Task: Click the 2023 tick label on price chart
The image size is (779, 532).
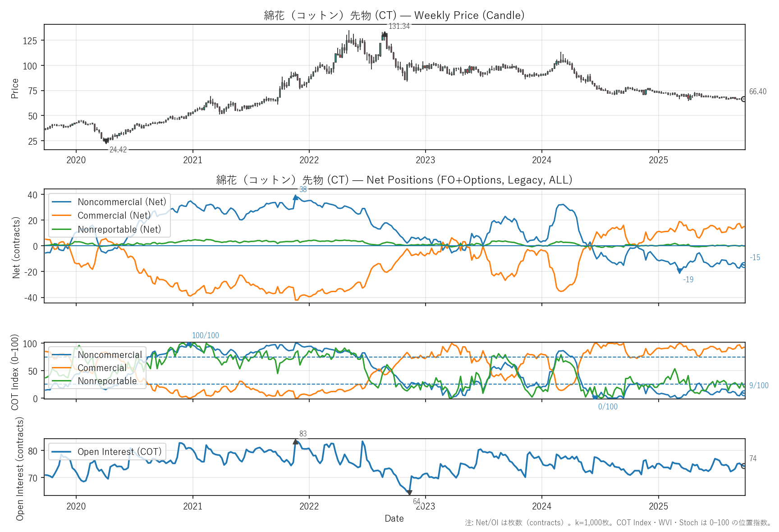Action: click(425, 160)
